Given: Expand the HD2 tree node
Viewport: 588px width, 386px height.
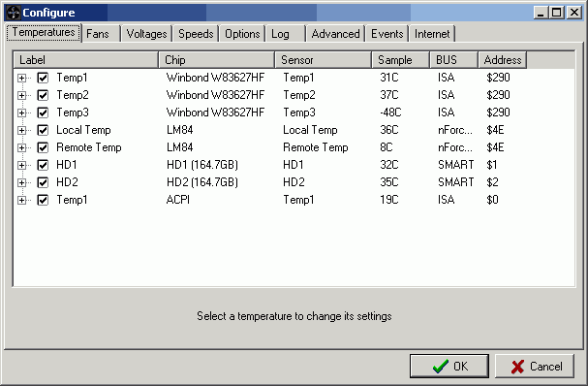Looking at the screenshot, I should [21, 182].
